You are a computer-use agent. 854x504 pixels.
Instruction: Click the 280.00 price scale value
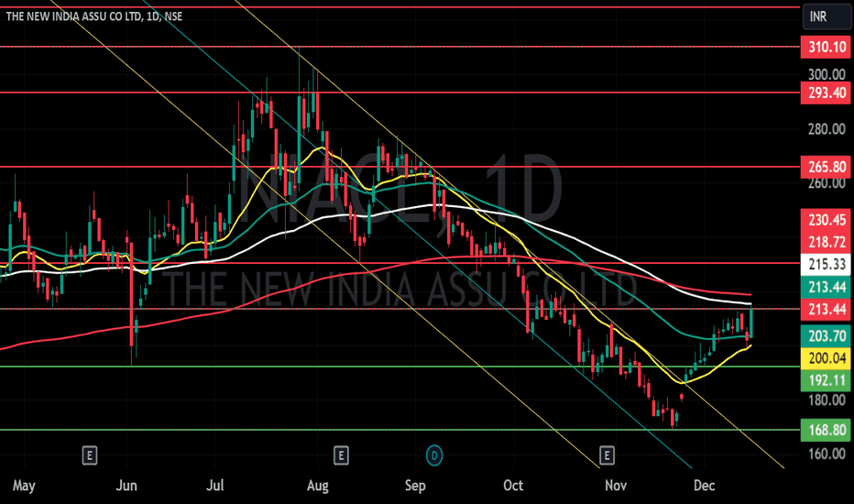tap(827, 129)
